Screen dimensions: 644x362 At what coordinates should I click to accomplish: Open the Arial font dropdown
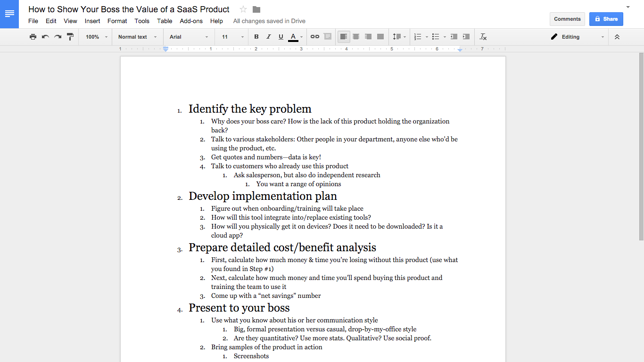[x=189, y=37]
